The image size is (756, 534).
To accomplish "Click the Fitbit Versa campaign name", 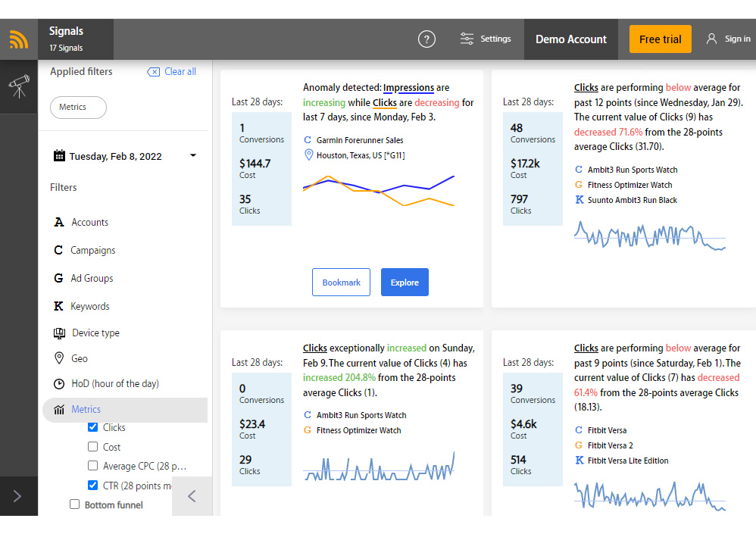I will coord(607,430).
